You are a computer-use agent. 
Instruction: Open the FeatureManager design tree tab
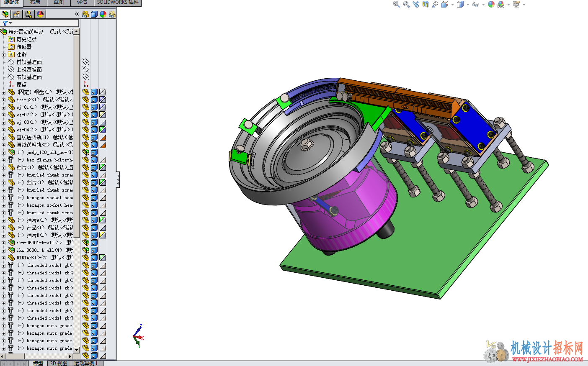click(5, 14)
